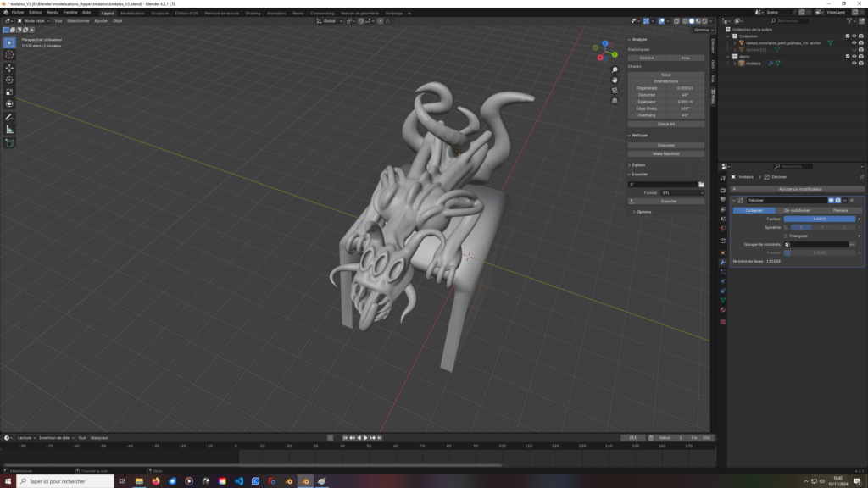The width and height of the screenshot is (868, 488).
Task: Switch to the Shading workspace tab
Action: click(x=253, y=14)
